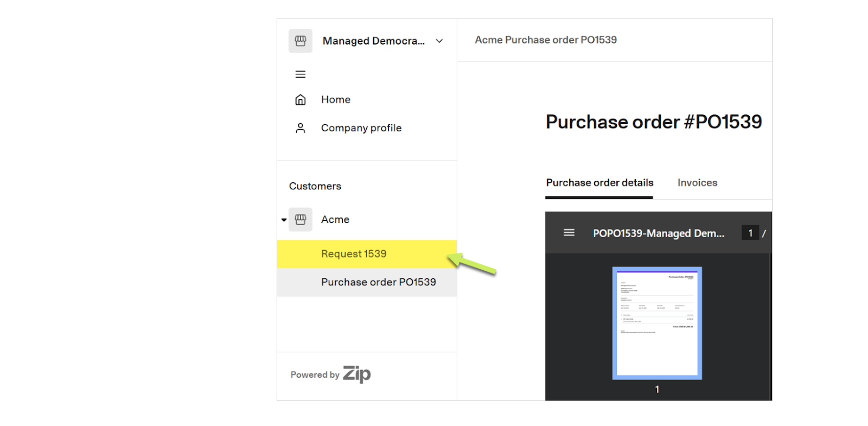Click the Managed Democra... company name
Screen dimensions: 868x426
click(x=374, y=41)
